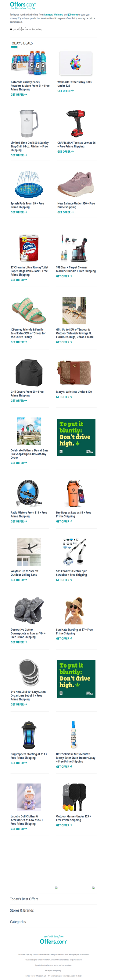Open the pink New Balance sneaker image

tap(76, 184)
